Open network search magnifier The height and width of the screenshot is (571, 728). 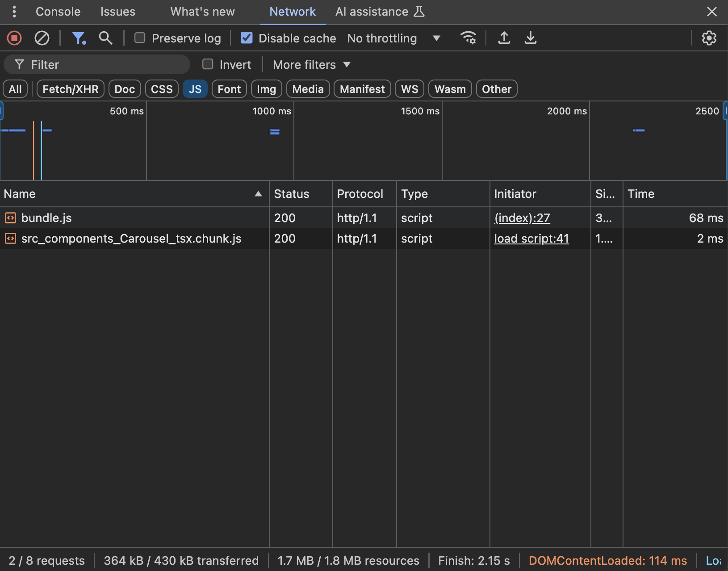[x=105, y=38]
